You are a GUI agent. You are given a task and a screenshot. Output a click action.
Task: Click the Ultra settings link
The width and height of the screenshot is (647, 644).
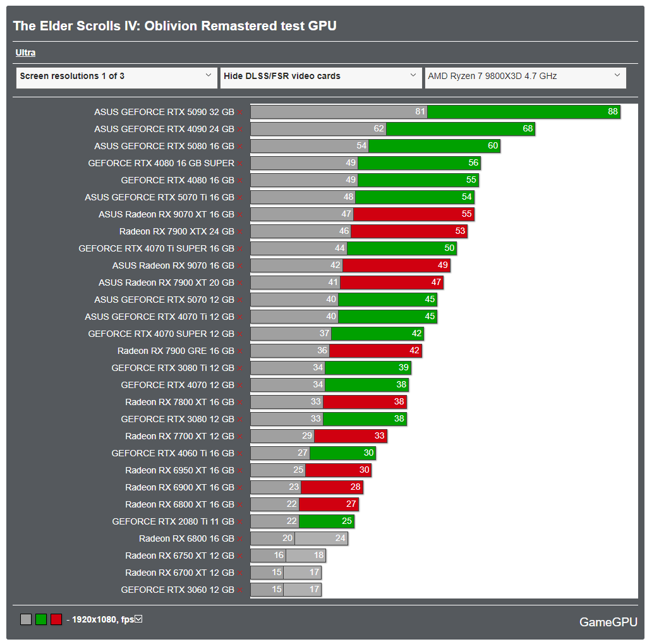coord(25,52)
